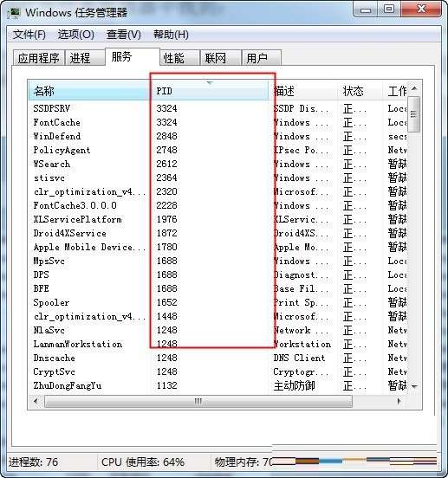448x478 pixels.
Task: Select the LanmanWorkstation service row
Action: (x=218, y=344)
